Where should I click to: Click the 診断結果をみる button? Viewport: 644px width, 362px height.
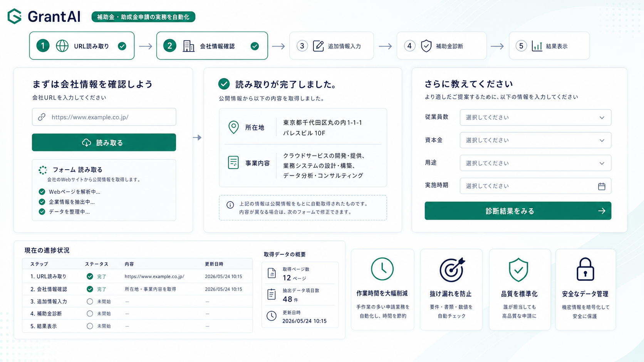point(518,211)
